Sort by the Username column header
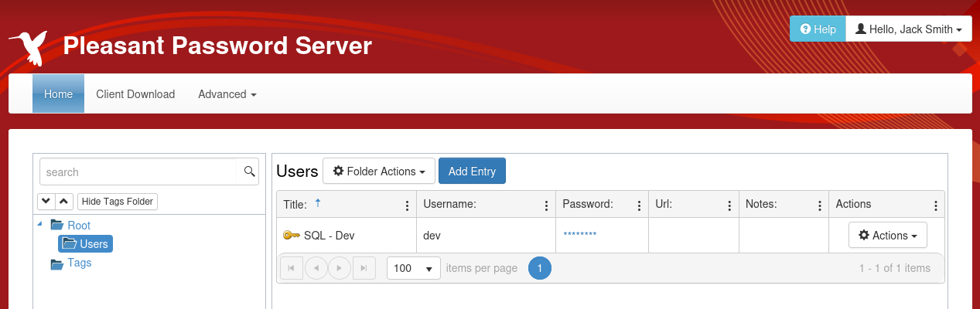The image size is (980, 309). [449, 204]
